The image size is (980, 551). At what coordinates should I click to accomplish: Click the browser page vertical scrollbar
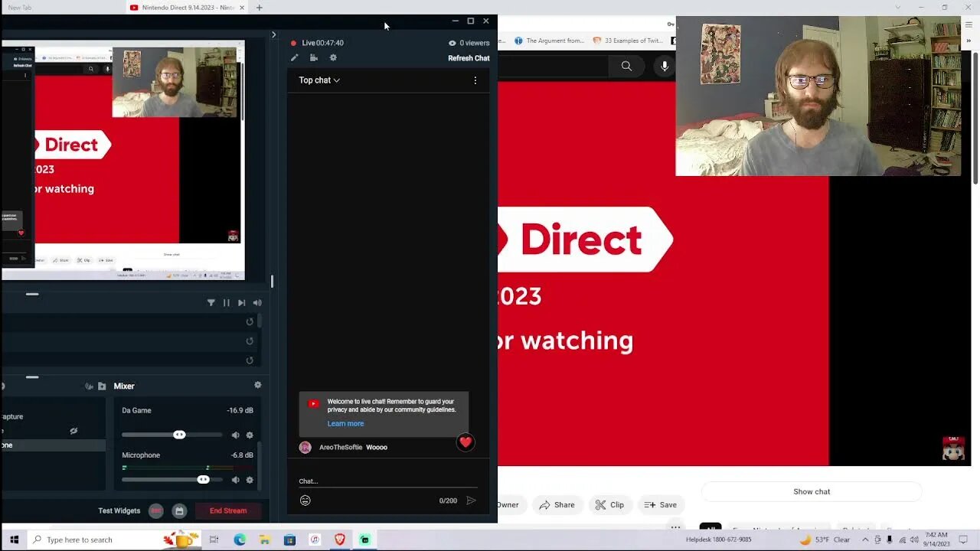coord(975,118)
